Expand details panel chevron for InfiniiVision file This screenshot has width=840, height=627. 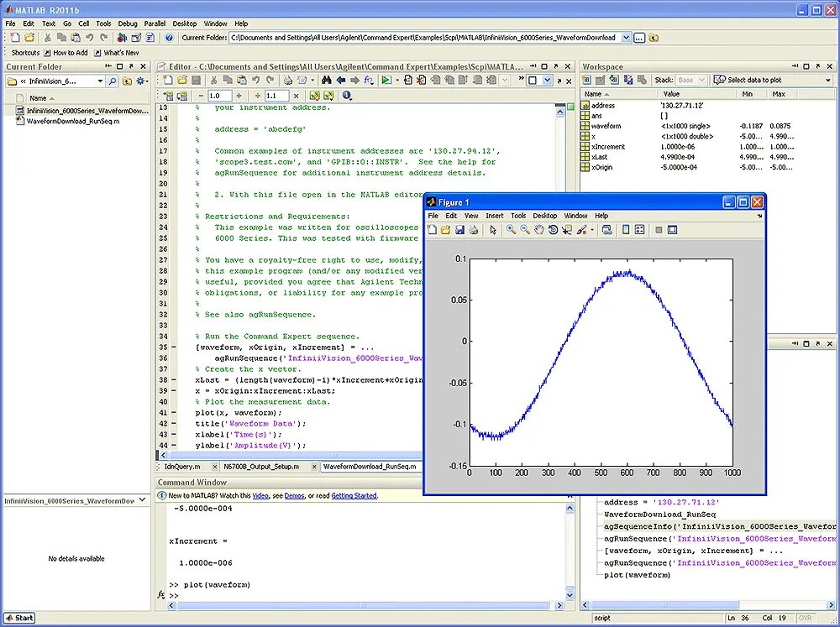(x=142, y=500)
